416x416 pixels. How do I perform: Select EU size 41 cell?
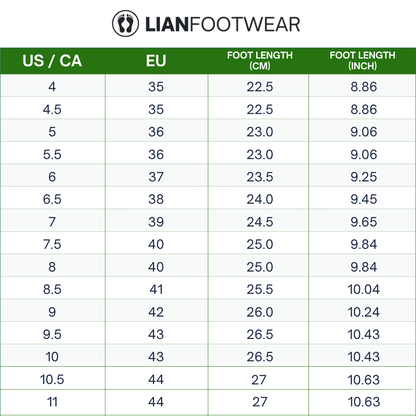click(x=156, y=289)
